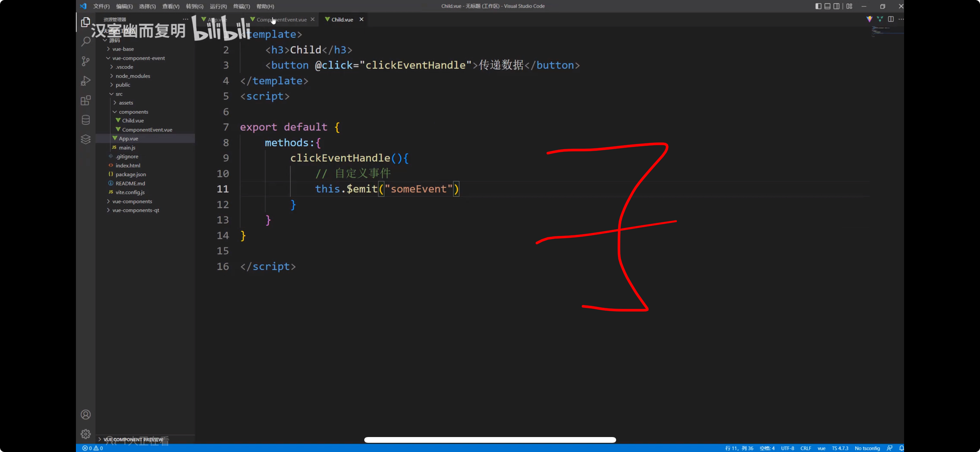Image resolution: width=980 pixels, height=452 pixels.
Task: Toggle secondary sidebar layout button
Action: (x=836, y=6)
